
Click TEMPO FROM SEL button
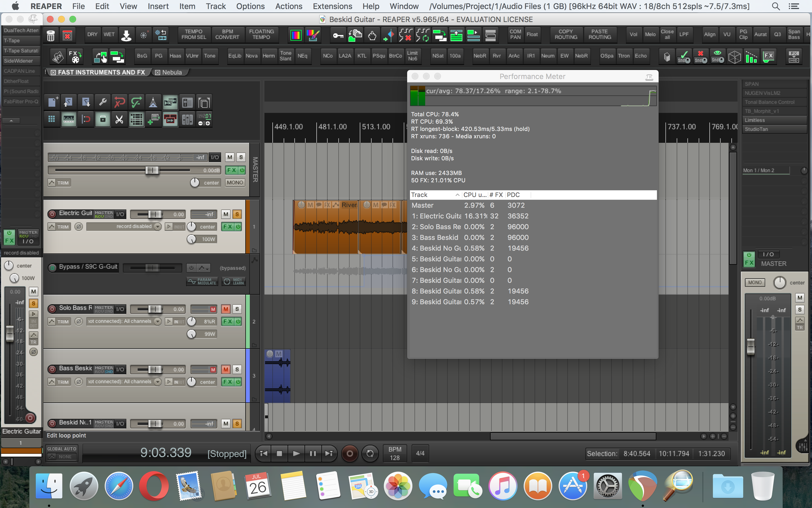[194, 35]
